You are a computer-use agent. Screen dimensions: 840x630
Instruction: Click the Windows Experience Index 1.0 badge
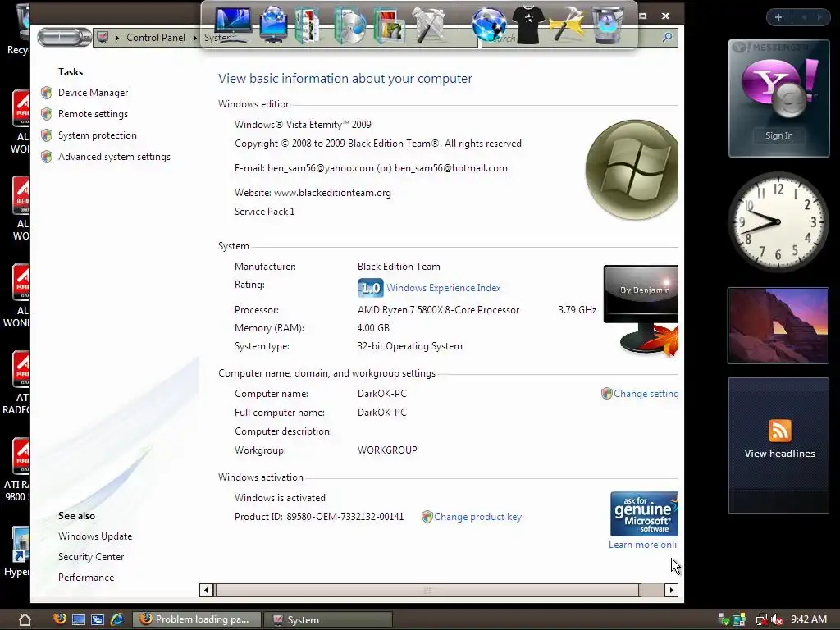[370, 288]
